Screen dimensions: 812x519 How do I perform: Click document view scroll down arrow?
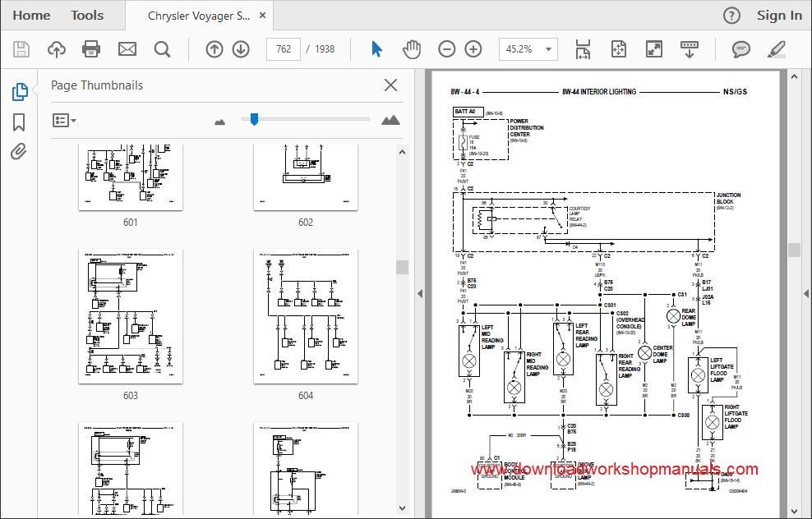point(795,512)
